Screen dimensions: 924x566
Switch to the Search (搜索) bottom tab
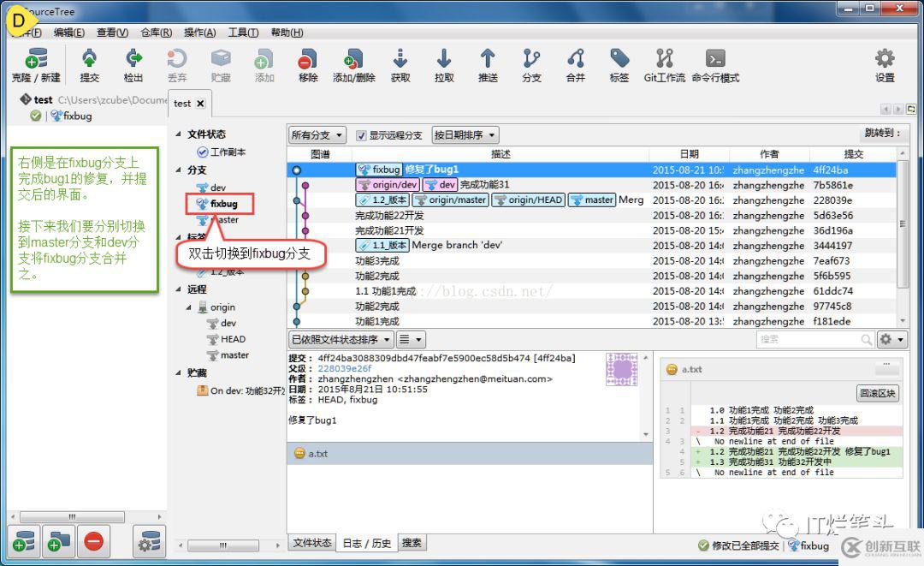coord(412,542)
